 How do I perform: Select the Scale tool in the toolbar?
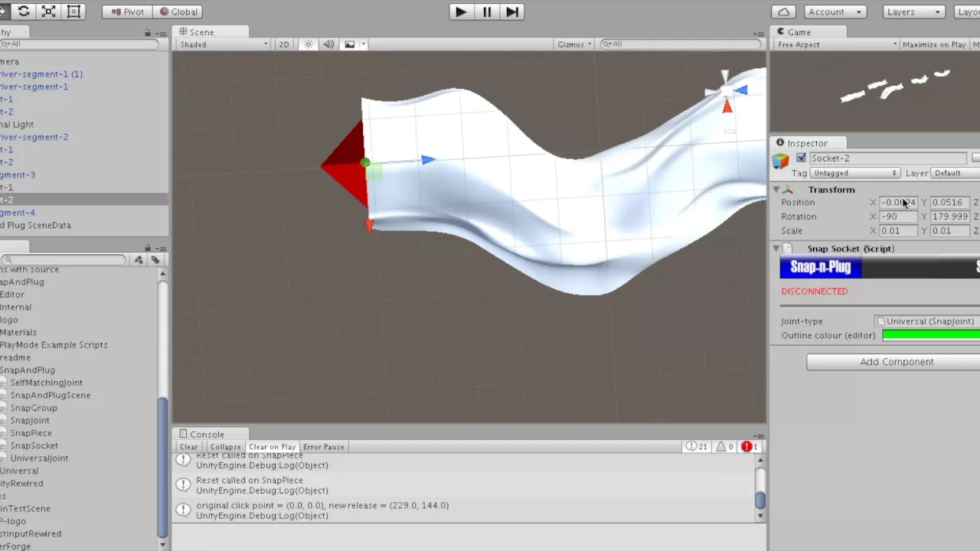click(49, 11)
